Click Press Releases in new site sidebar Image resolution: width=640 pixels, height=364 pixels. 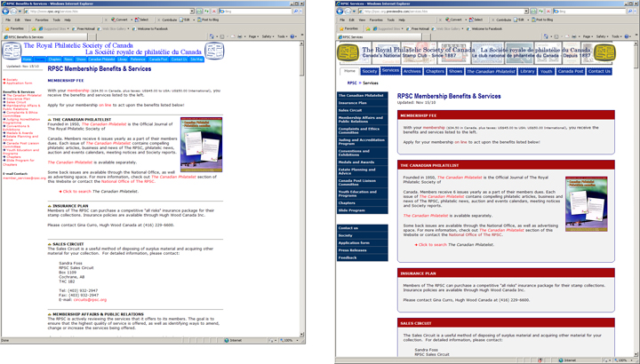[x=362, y=249]
